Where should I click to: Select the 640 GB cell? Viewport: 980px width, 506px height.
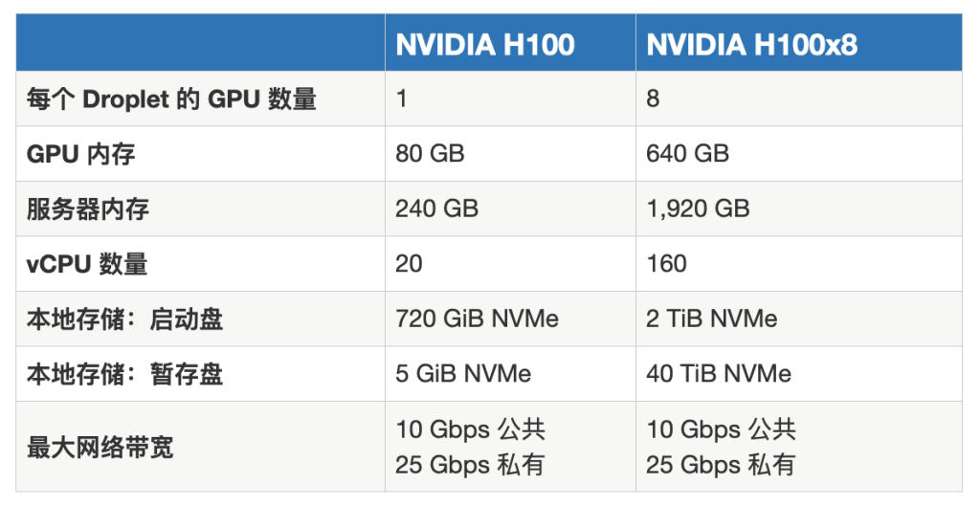[687, 154]
